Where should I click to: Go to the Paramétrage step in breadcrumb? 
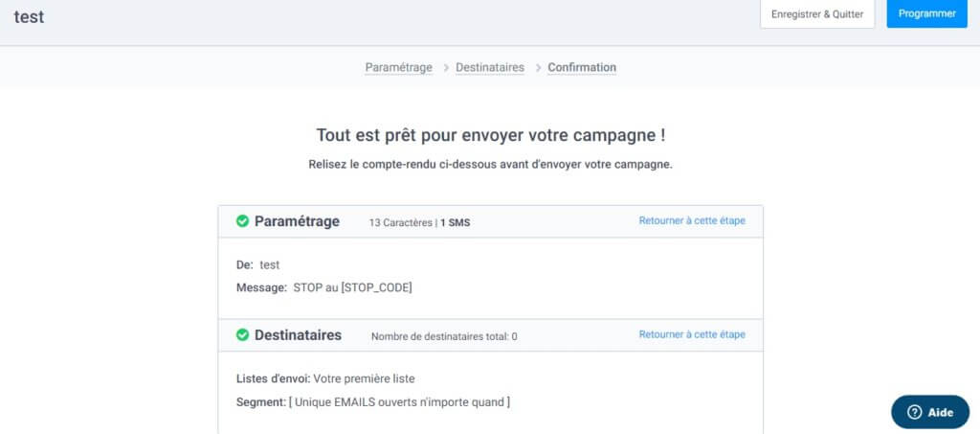pos(398,68)
